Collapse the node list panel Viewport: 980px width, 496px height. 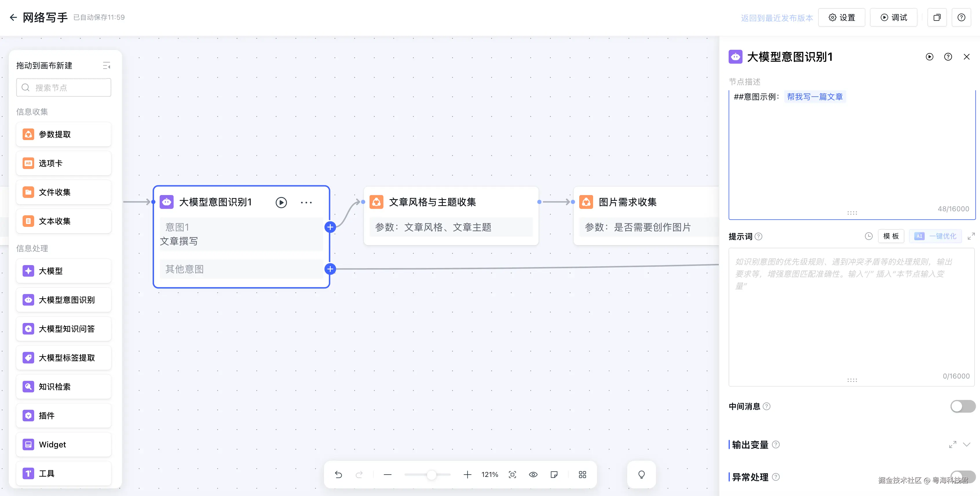tap(107, 66)
